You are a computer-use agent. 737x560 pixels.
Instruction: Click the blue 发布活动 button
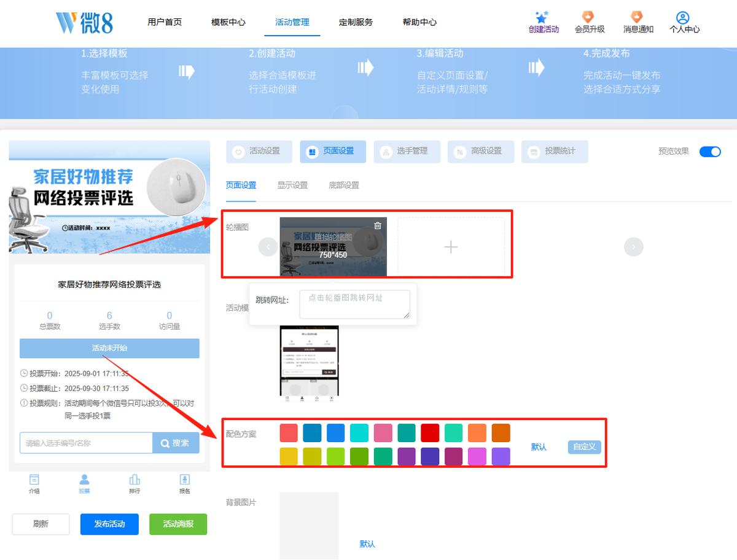(x=109, y=524)
